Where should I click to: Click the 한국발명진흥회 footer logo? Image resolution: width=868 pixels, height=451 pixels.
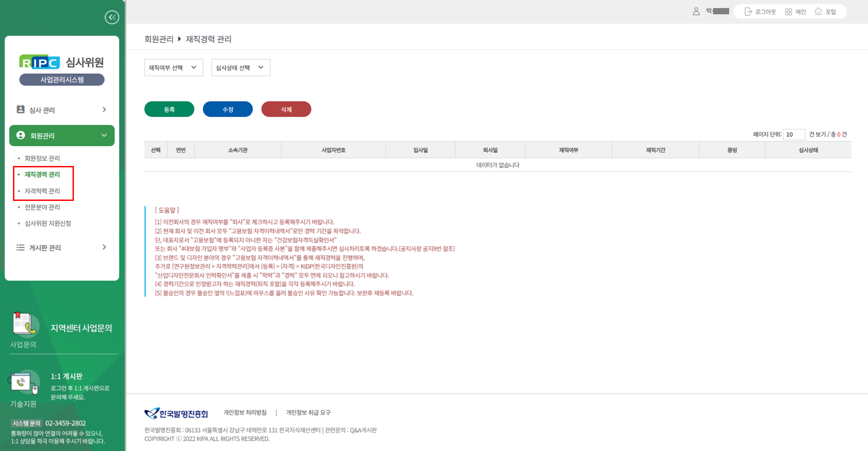(x=176, y=413)
